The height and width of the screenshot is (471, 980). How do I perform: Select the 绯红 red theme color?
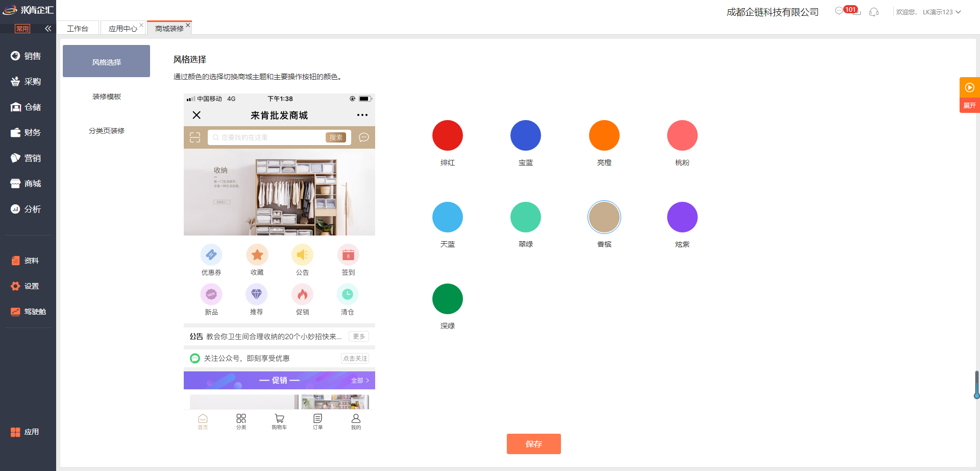tap(447, 135)
